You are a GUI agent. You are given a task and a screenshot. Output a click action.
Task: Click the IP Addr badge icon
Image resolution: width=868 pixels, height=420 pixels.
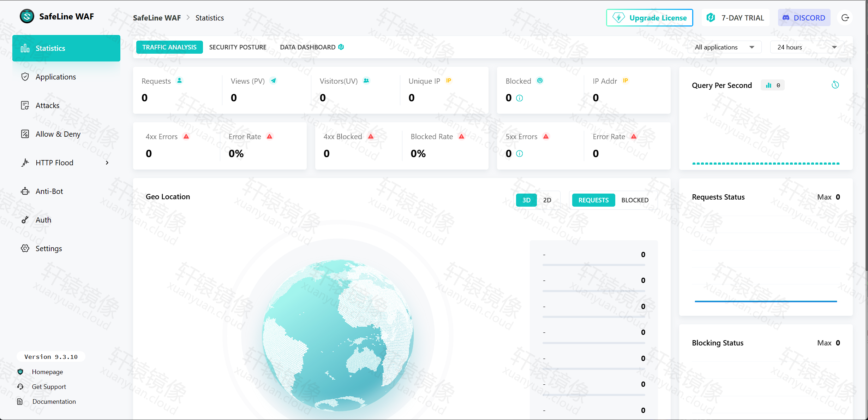click(625, 81)
